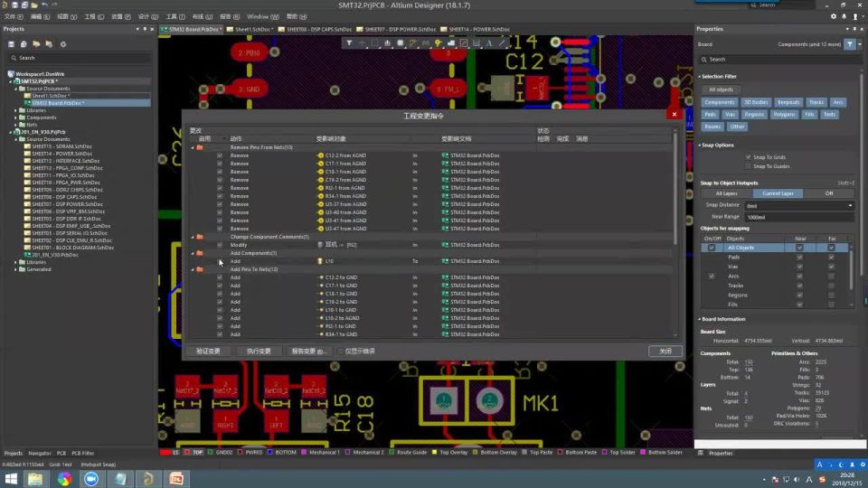Click the align objects bar-chart icon in PCB toolbar

click(x=387, y=42)
